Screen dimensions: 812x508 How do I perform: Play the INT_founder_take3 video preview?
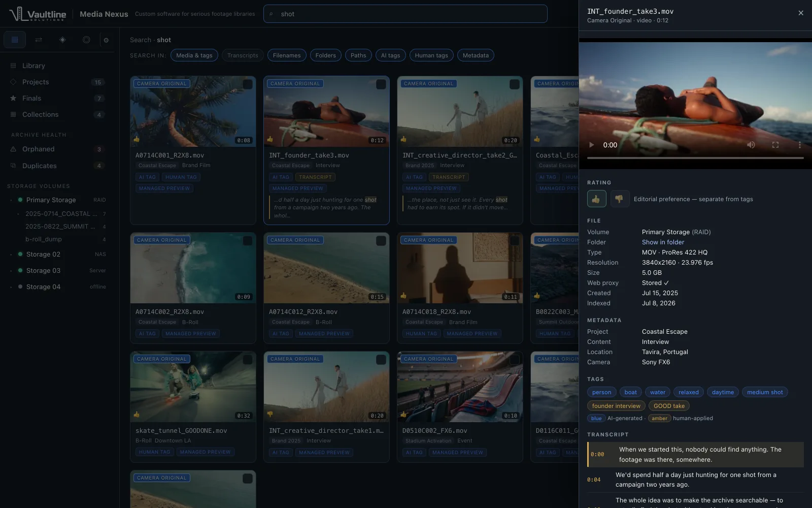[591, 145]
